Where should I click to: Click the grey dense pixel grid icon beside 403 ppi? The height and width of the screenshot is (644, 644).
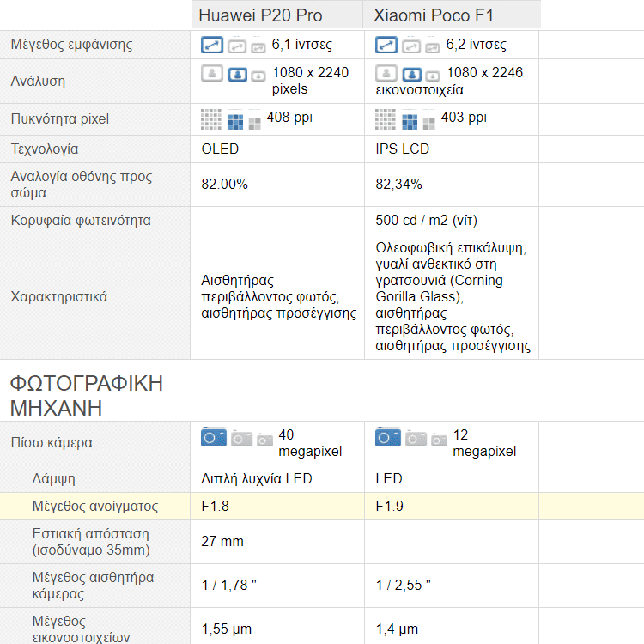(386, 119)
